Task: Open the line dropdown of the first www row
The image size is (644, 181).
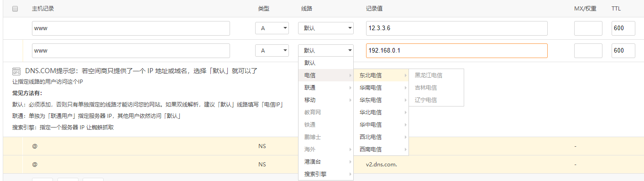Action: point(326,28)
